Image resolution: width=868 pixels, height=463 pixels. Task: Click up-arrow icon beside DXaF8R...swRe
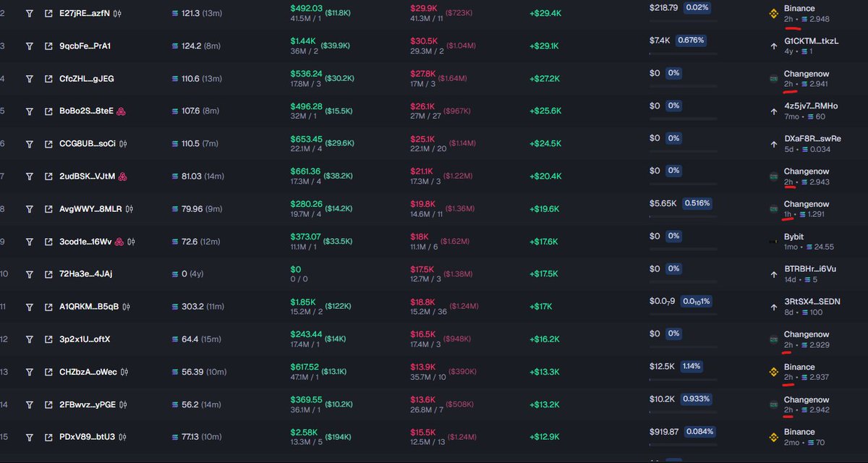click(773, 143)
